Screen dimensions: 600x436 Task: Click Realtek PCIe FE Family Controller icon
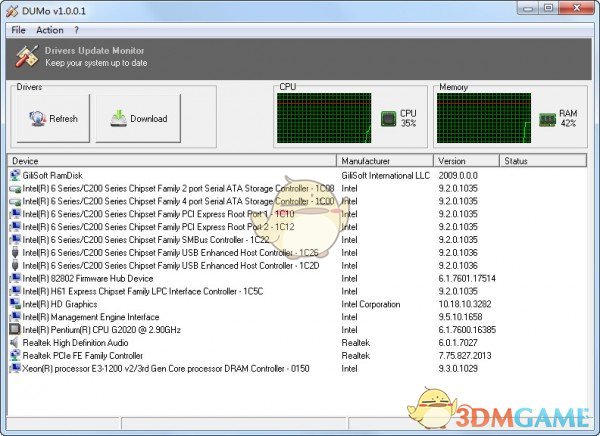pyautogui.click(x=15, y=355)
